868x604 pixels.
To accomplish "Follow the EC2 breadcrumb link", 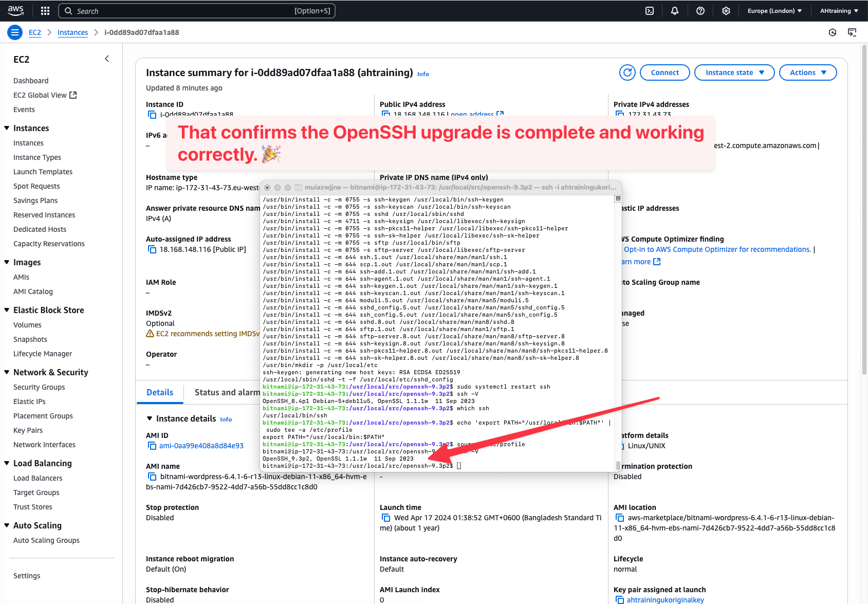I will coord(35,32).
